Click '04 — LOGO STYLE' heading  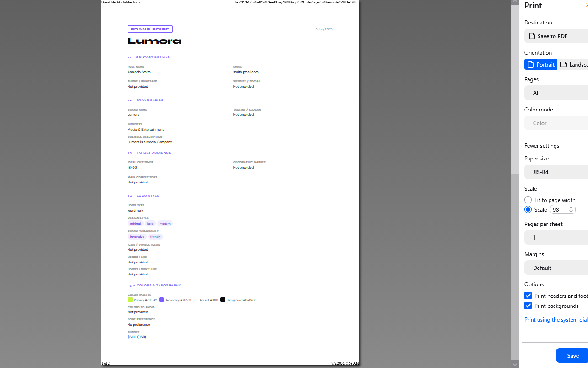pyautogui.click(x=143, y=196)
